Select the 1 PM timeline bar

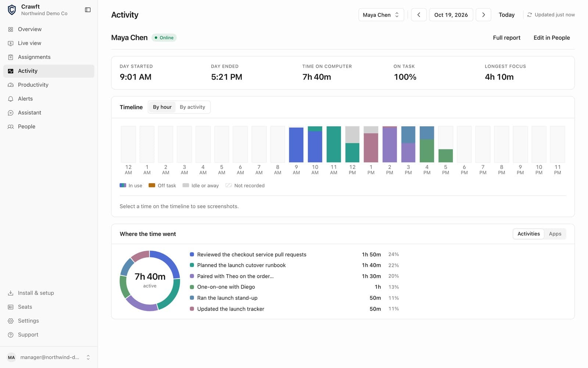371,144
